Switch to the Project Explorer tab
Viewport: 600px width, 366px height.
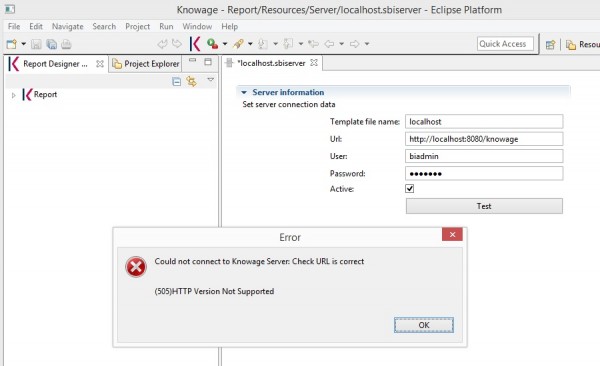click(x=146, y=64)
